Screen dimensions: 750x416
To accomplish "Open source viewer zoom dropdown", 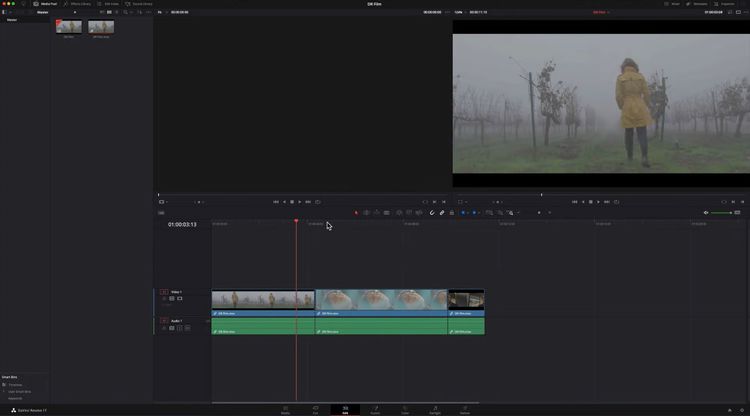I will pos(161,12).
